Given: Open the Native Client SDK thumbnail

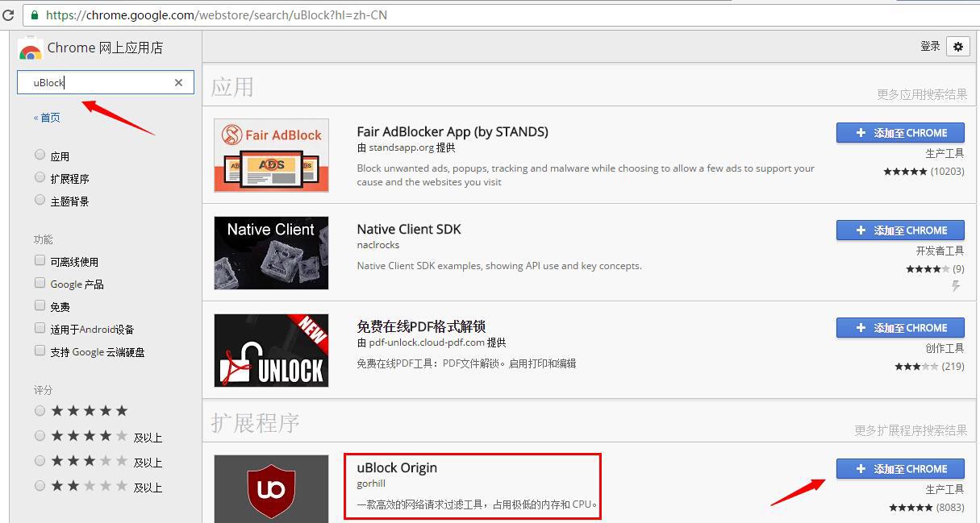Looking at the screenshot, I should (271, 253).
